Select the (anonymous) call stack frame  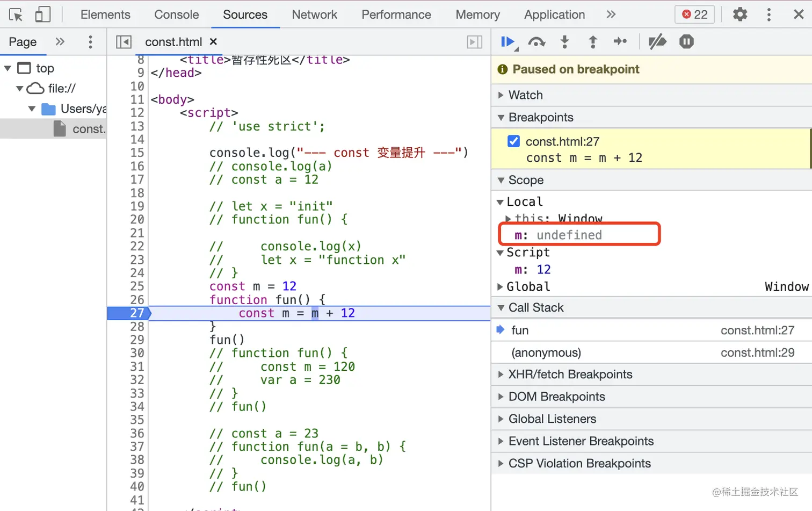coord(651,352)
